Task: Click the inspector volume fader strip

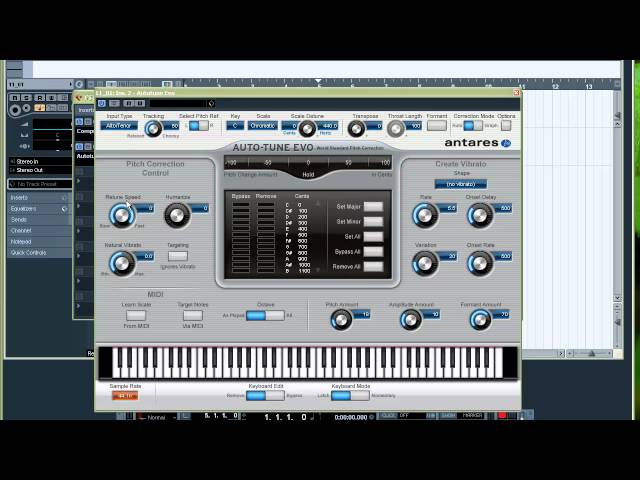Action: tap(52, 124)
